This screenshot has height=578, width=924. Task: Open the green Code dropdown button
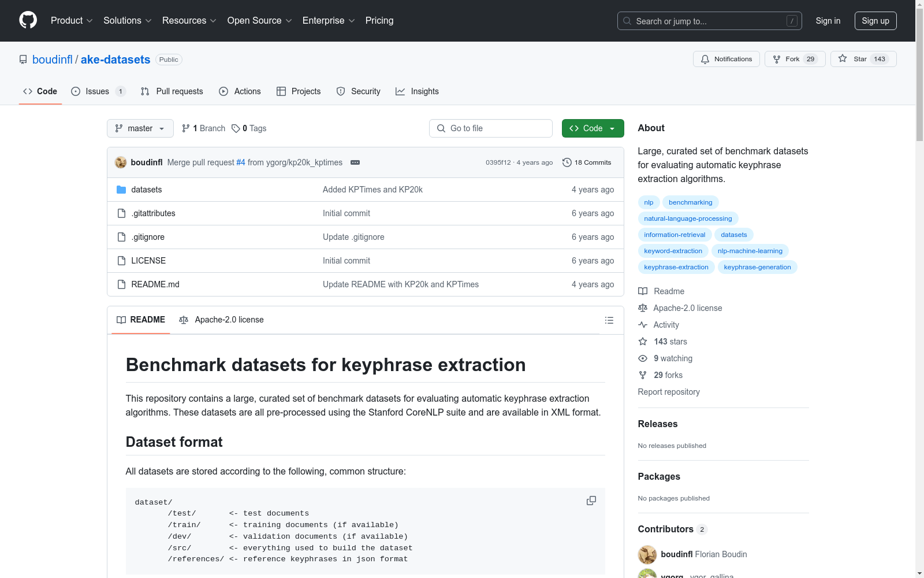click(593, 128)
